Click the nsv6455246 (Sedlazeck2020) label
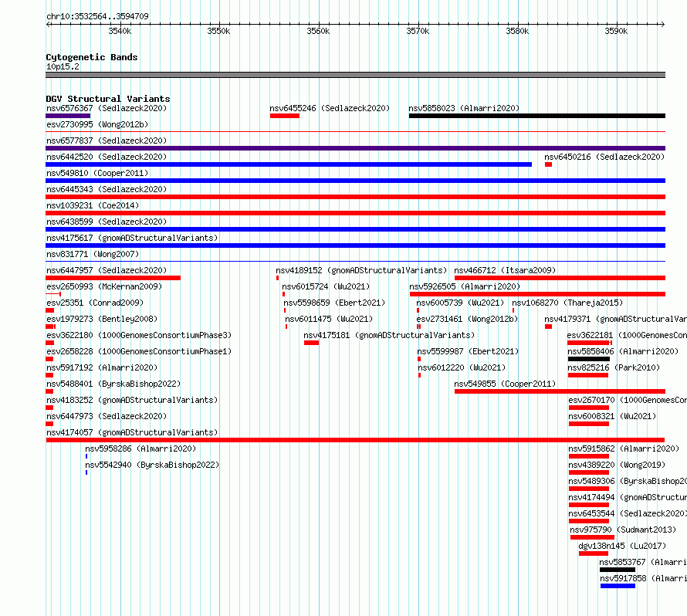 coord(330,108)
